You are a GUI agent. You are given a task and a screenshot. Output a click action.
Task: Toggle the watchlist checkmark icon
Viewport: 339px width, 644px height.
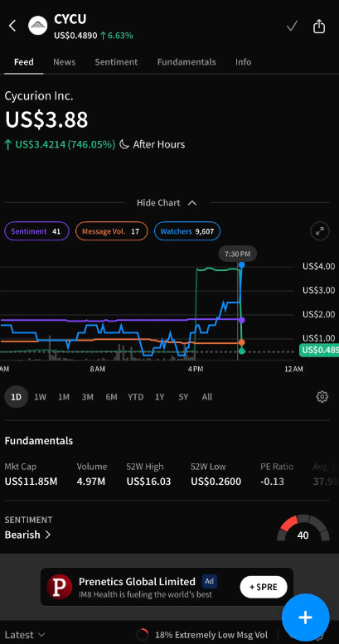(292, 27)
